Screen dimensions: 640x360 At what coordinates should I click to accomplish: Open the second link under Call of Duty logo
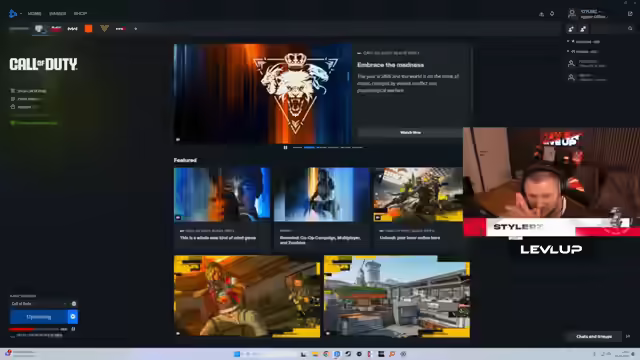coord(26,99)
